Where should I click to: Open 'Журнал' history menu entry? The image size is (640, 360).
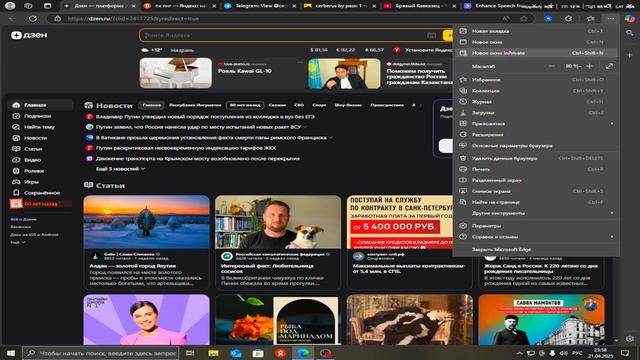pyautogui.click(x=536, y=102)
